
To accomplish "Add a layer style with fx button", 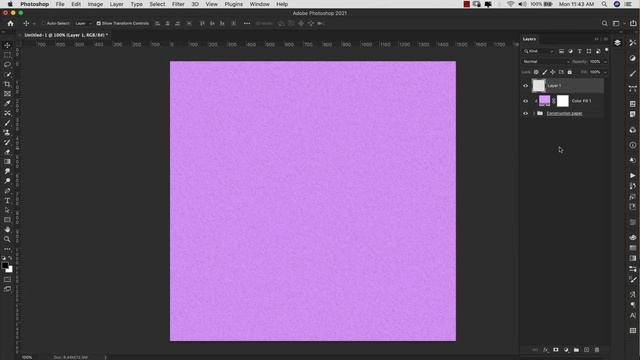I will click(x=546, y=350).
